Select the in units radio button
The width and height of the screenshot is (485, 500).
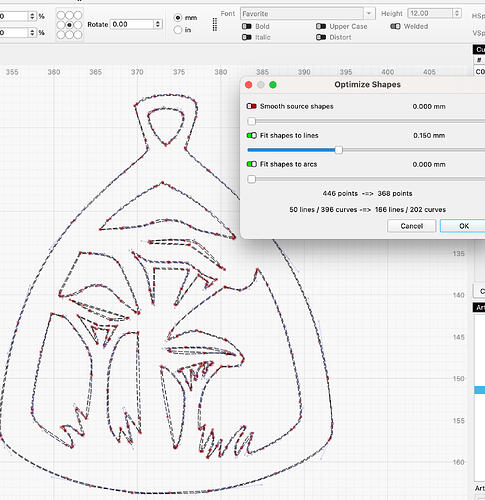pos(178,30)
